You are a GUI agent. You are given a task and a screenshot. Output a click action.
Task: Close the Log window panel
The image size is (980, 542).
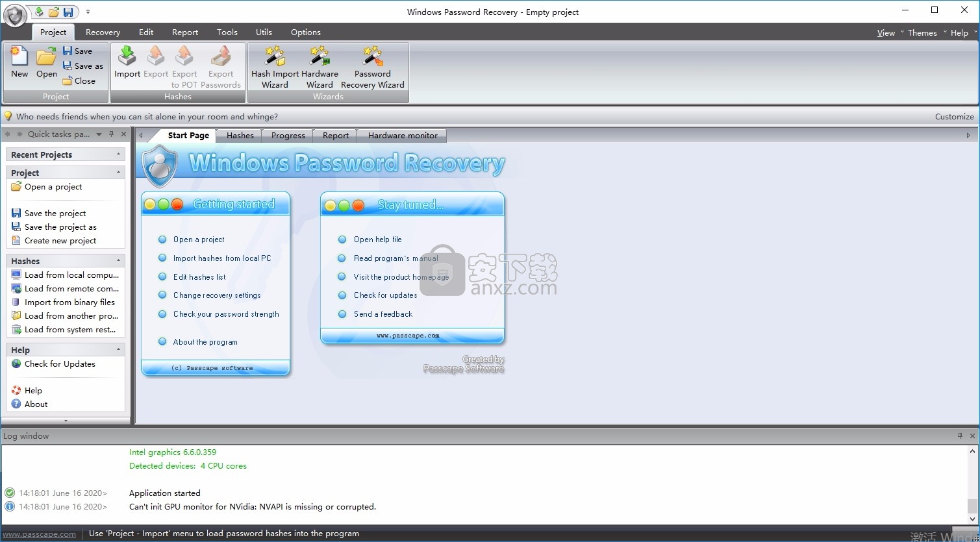pos(972,436)
